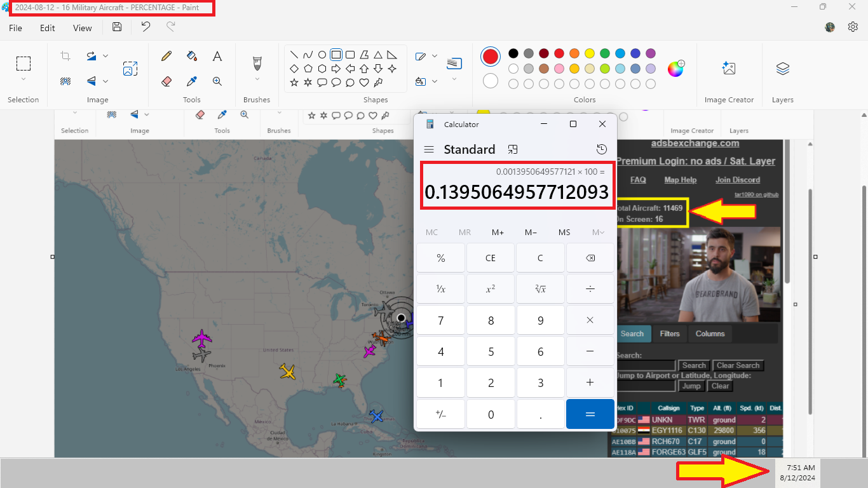This screenshot has width=868, height=488.
Task: Open Calculator history
Action: [602, 149]
